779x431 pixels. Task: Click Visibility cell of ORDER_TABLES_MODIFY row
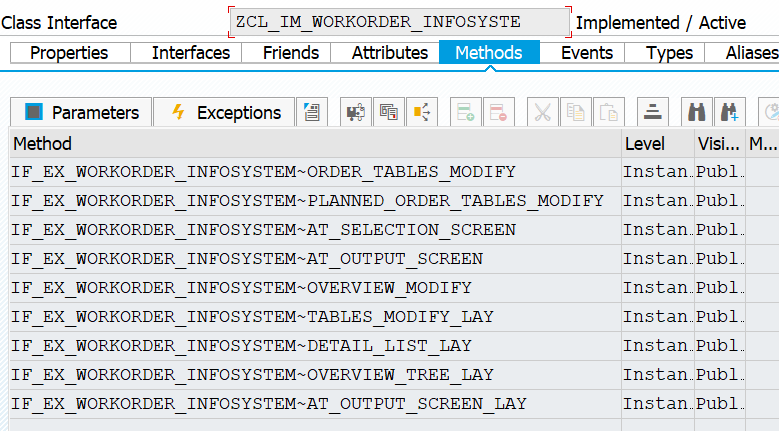720,172
